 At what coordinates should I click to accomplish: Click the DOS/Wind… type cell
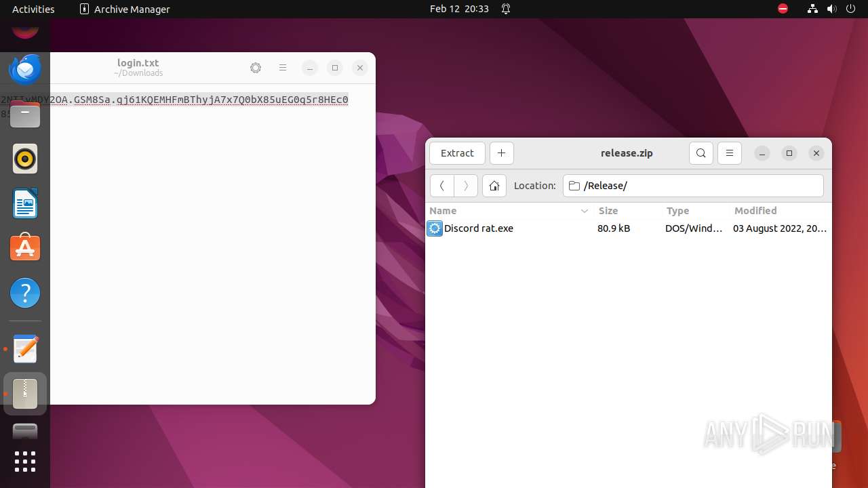(694, 228)
